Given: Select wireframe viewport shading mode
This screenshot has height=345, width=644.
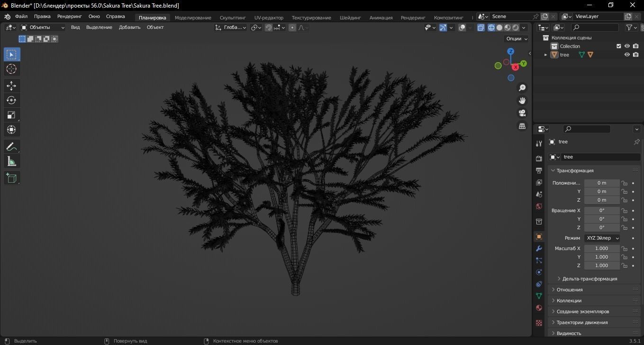Looking at the screenshot, I should point(491,28).
